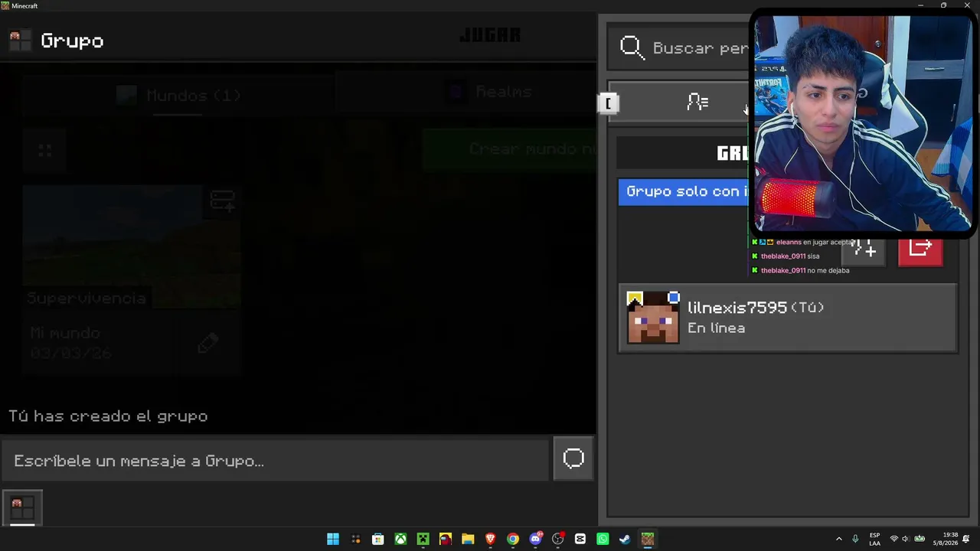This screenshot has width=980, height=551.
Task: Open Discord from taskbar
Action: [535, 540]
